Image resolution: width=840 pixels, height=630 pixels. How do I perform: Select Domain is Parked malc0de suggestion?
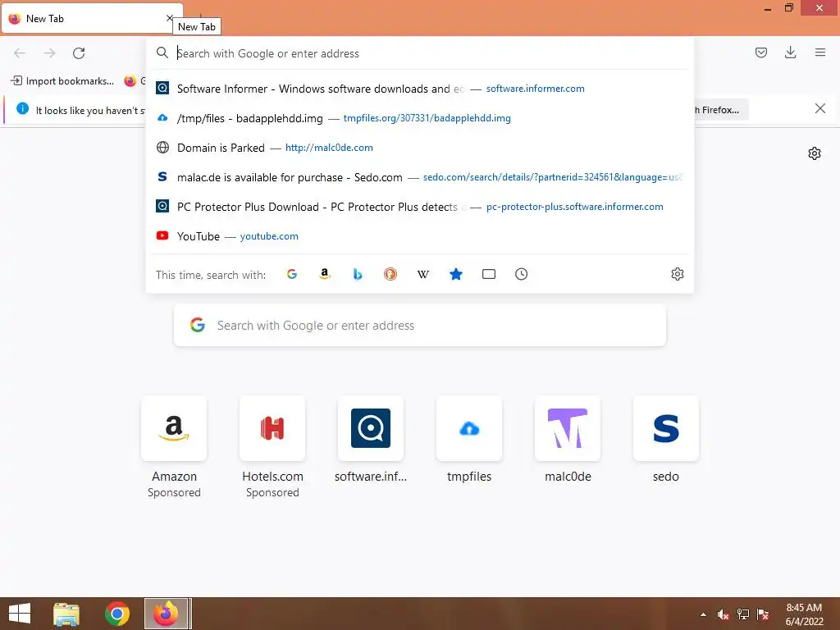420,148
